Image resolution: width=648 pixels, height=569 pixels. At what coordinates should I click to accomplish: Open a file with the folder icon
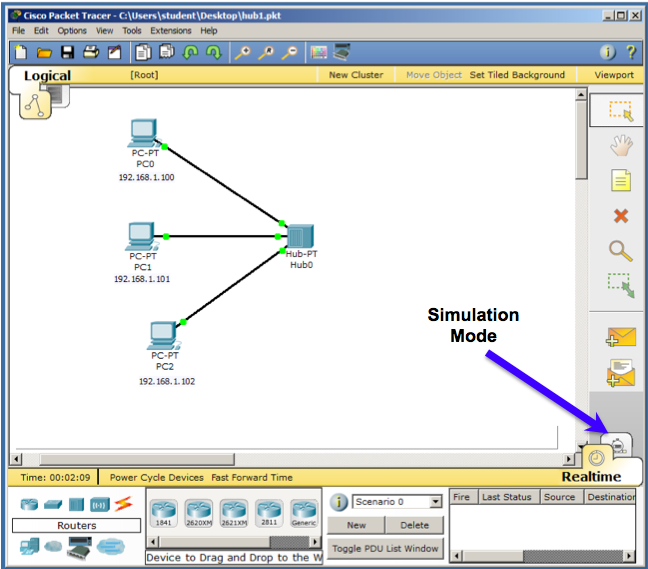point(44,53)
